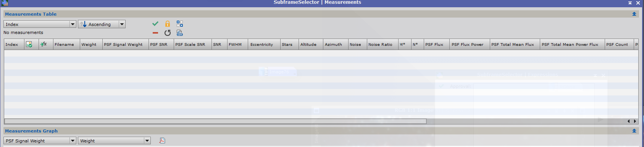Click the approved-status column header icon
Screen dimensions: 644x147
click(x=29, y=44)
